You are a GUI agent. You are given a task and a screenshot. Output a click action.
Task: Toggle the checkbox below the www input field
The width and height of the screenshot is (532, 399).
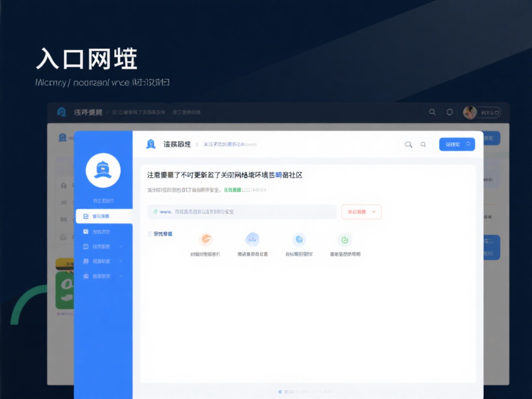point(150,234)
